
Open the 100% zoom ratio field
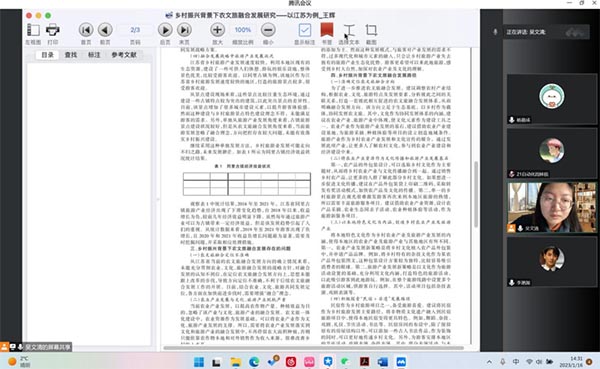click(x=243, y=30)
